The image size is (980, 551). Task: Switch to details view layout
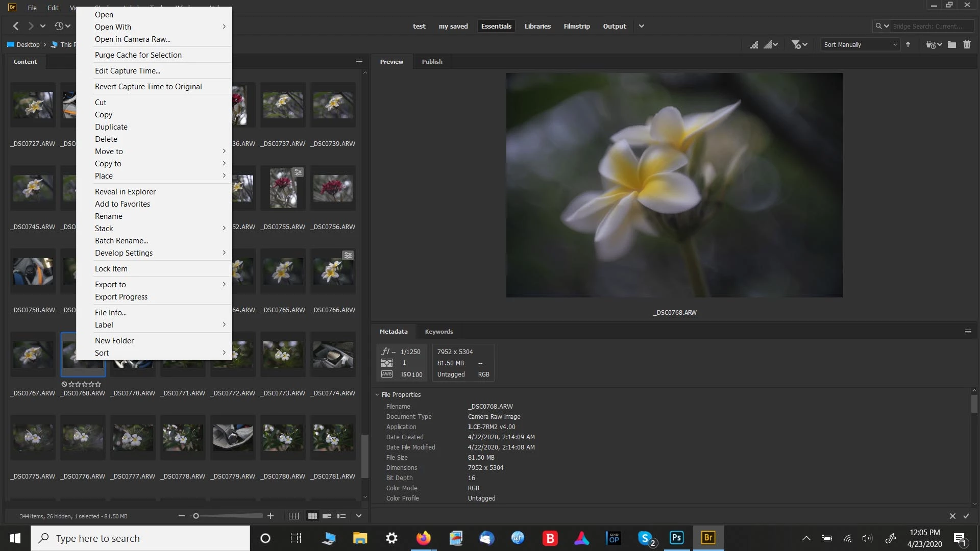pyautogui.click(x=327, y=516)
